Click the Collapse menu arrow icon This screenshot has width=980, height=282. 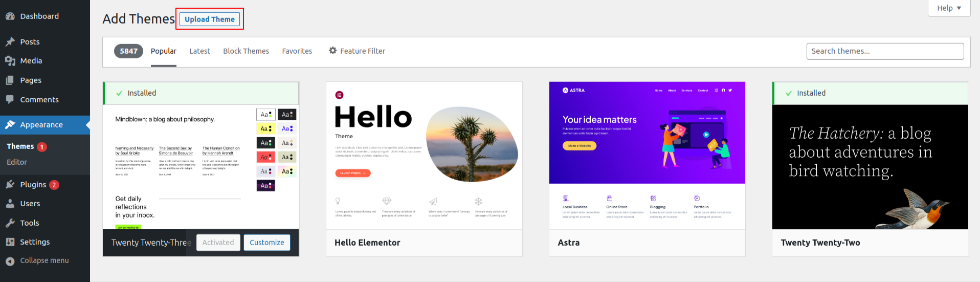10,261
